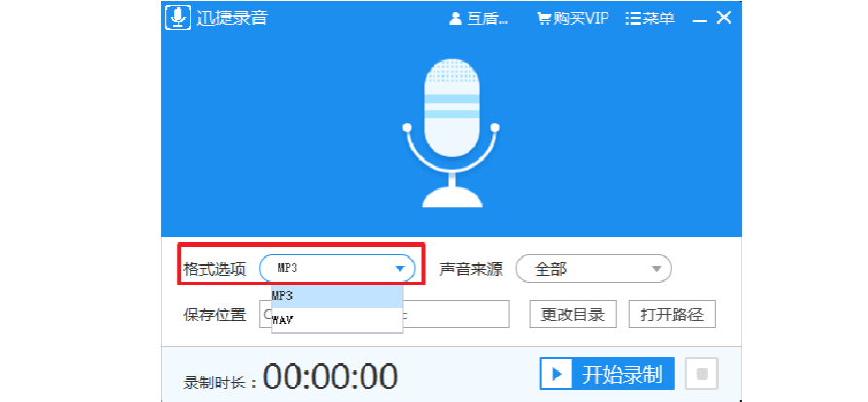Viewport: 868px width, 402px height.
Task: Close the 迅捷录音 window
Action: tap(723, 17)
